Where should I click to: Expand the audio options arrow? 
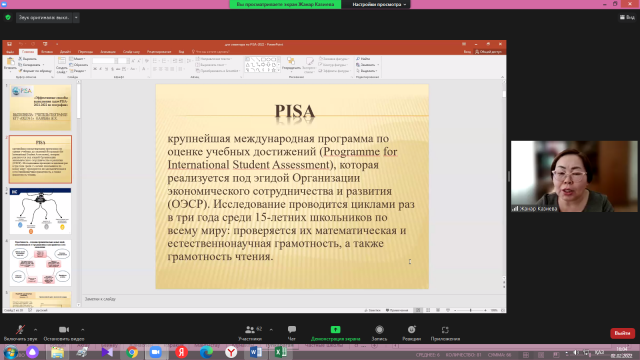pos(36,329)
